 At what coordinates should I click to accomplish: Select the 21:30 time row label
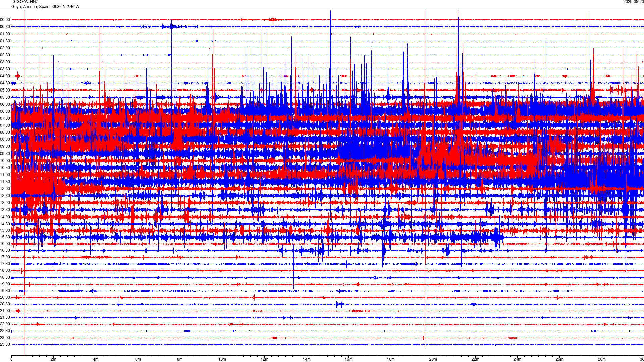click(5, 317)
